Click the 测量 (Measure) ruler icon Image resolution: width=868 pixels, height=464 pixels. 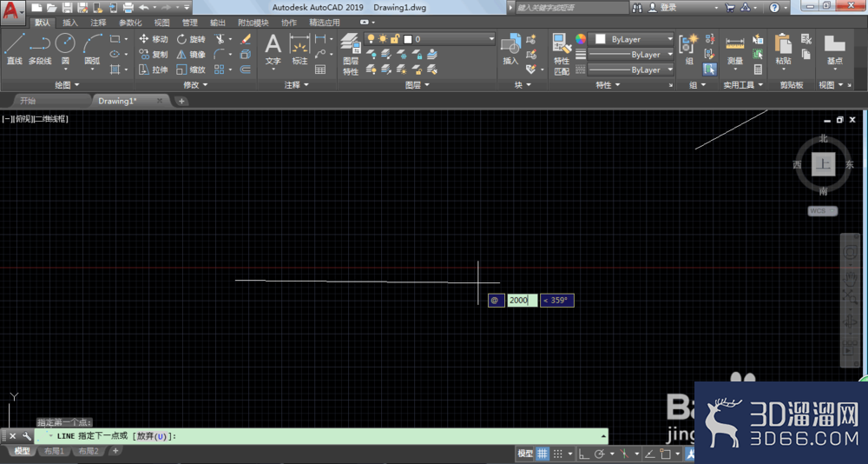(735, 50)
